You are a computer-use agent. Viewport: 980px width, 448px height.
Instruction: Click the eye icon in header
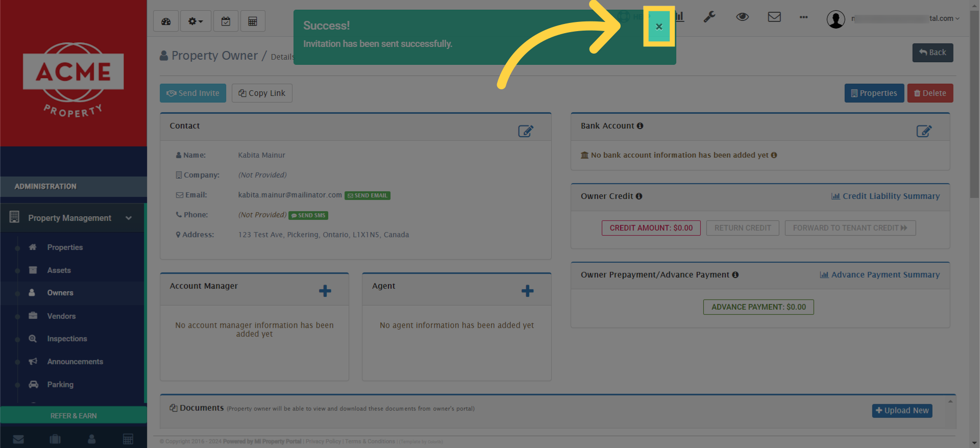click(x=742, y=17)
